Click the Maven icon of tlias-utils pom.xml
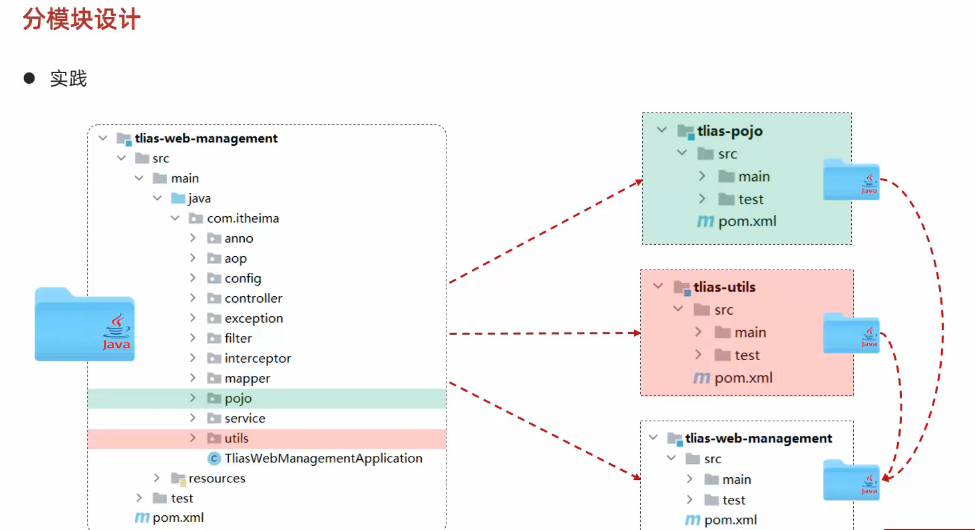Viewport: 975px width, 530px height. (701, 378)
